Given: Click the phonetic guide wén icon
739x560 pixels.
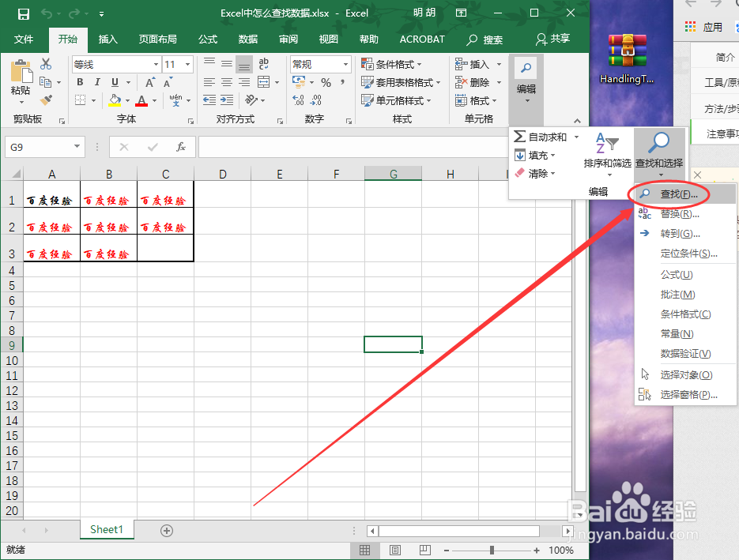Looking at the screenshot, I should (175, 100).
